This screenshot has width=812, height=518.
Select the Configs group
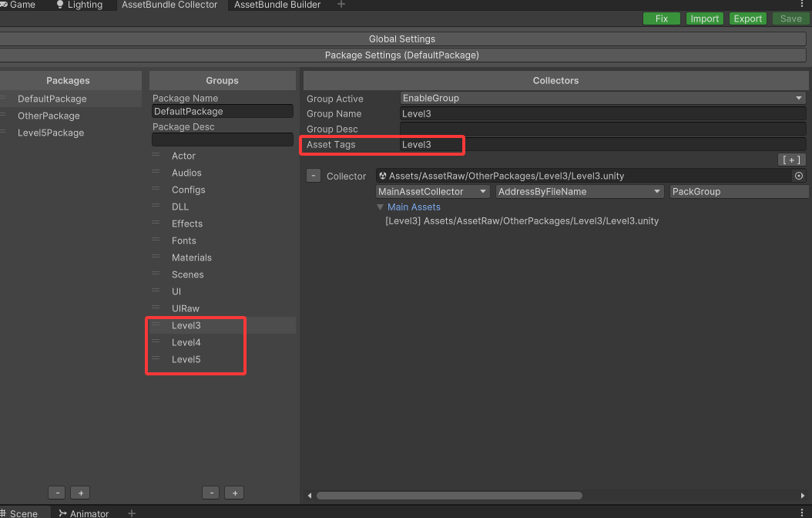pyautogui.click(x=223, y=190)
